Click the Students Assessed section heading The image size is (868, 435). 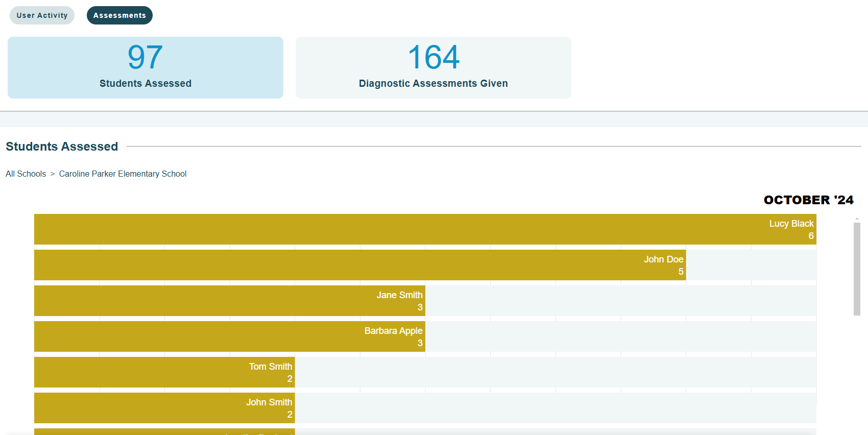tap(62, 147)
